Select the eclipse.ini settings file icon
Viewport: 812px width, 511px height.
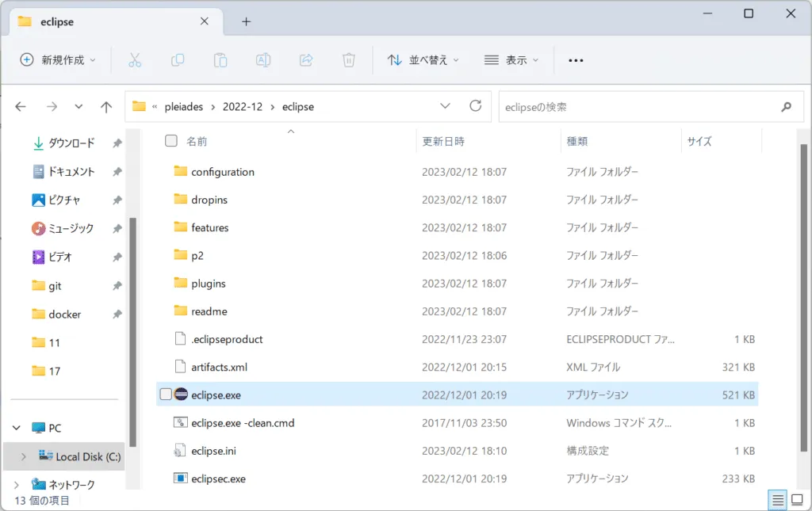pos(180,450)
